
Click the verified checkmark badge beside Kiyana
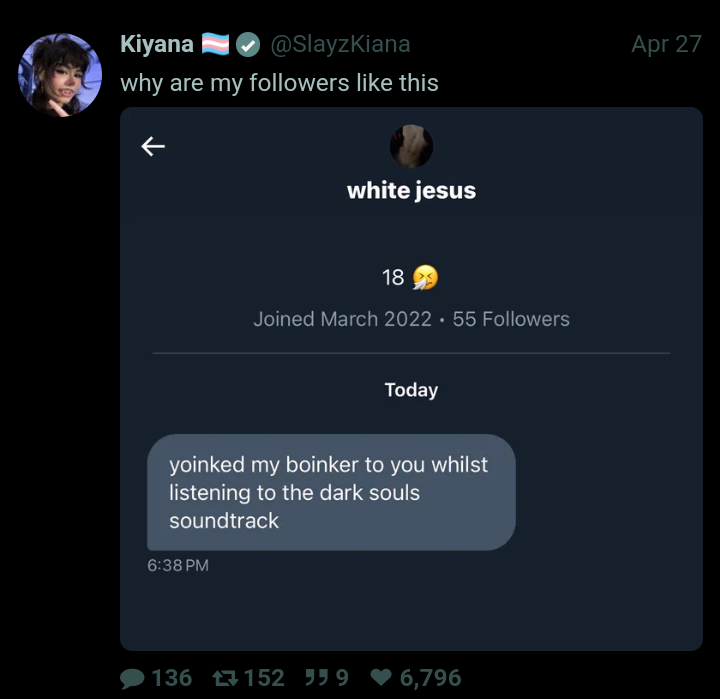(248, 45)
